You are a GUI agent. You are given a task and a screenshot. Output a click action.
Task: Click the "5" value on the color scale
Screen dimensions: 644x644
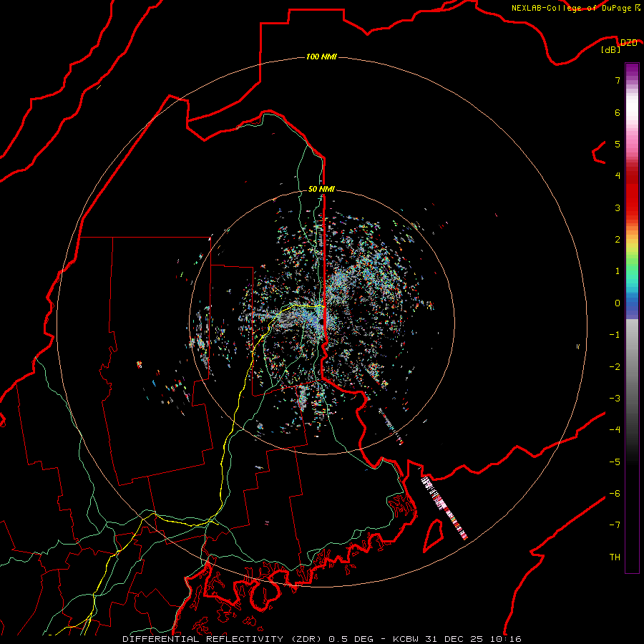tap(618, 144)
